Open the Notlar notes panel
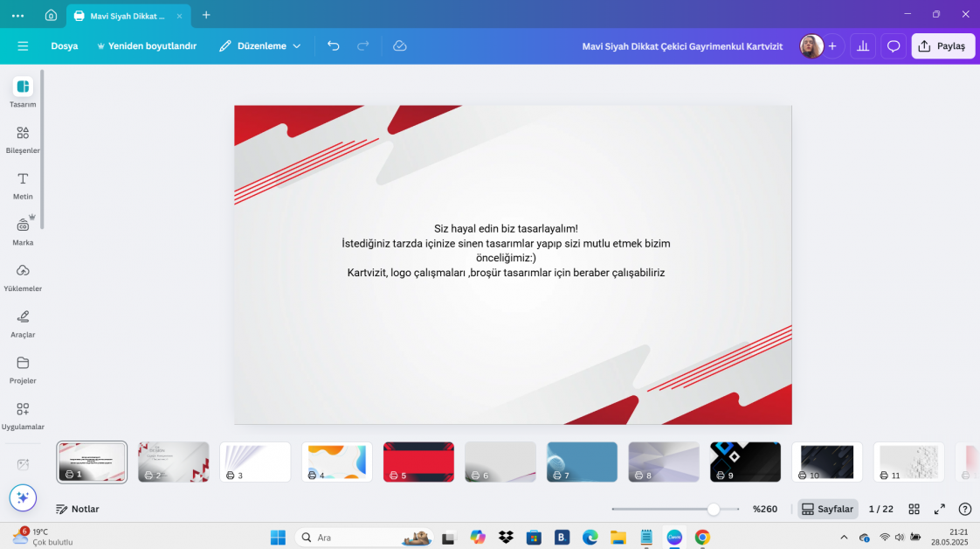 tap(77, 509)
